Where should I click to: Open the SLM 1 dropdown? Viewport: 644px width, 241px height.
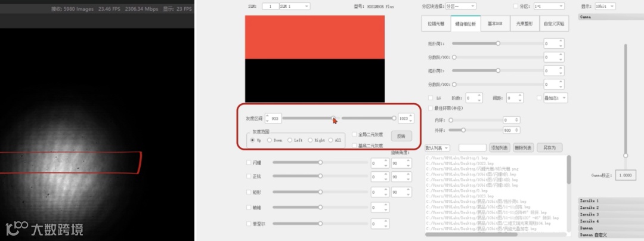click(295, 6)
